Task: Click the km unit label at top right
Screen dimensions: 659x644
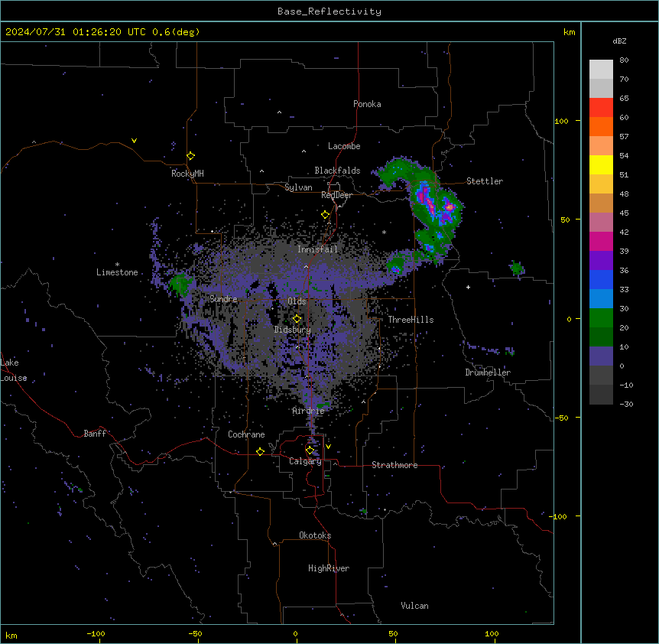Action: coord(569,32)
